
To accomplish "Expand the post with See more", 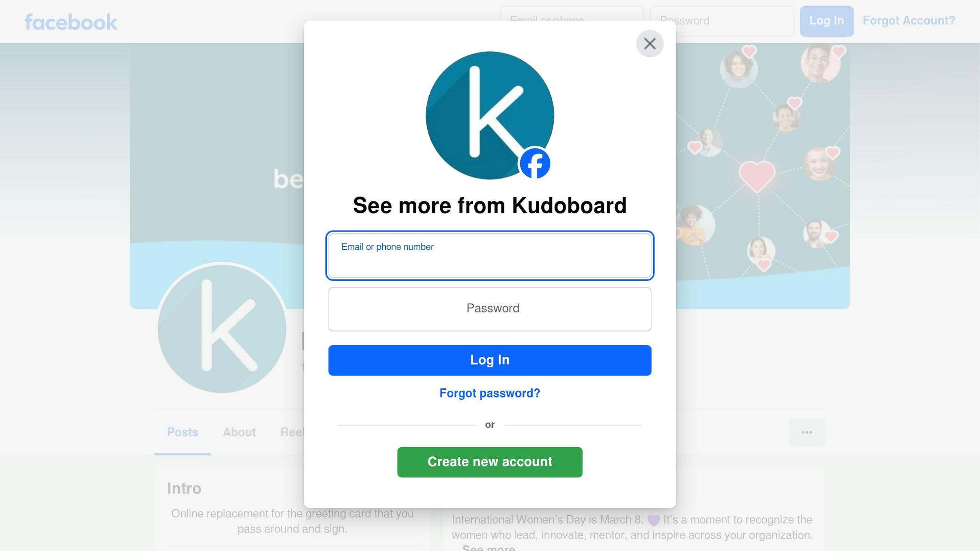I will 488,548.
